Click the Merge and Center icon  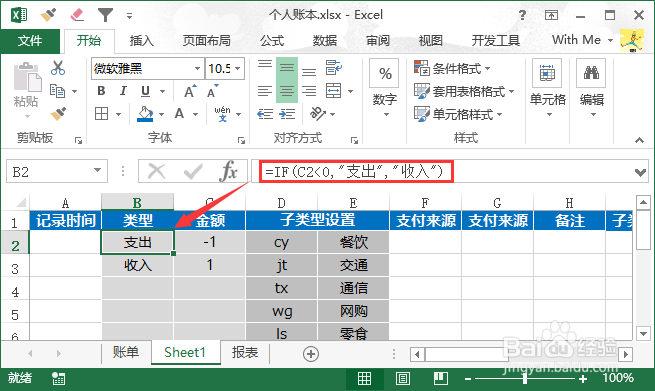click(x=334, y=91)
